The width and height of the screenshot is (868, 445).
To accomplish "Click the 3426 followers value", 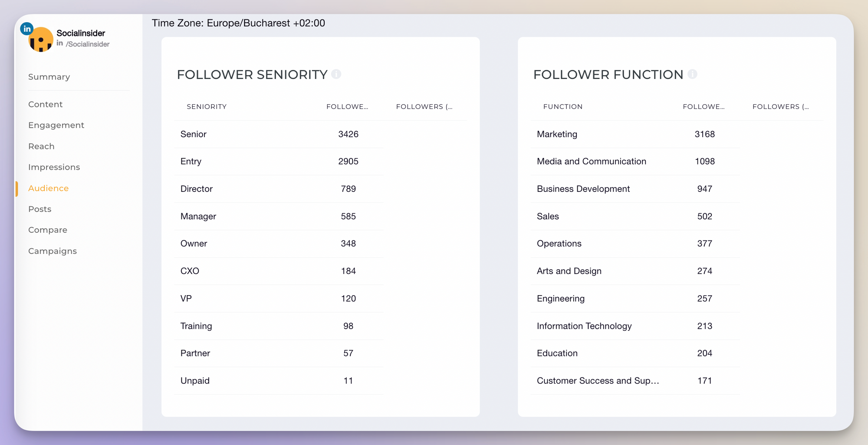I will click(x=348, y=134).
